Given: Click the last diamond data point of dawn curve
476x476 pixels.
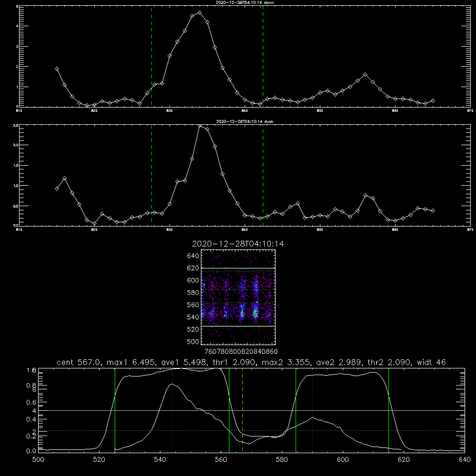Looking at the screenshot, I should click(433, 100).
